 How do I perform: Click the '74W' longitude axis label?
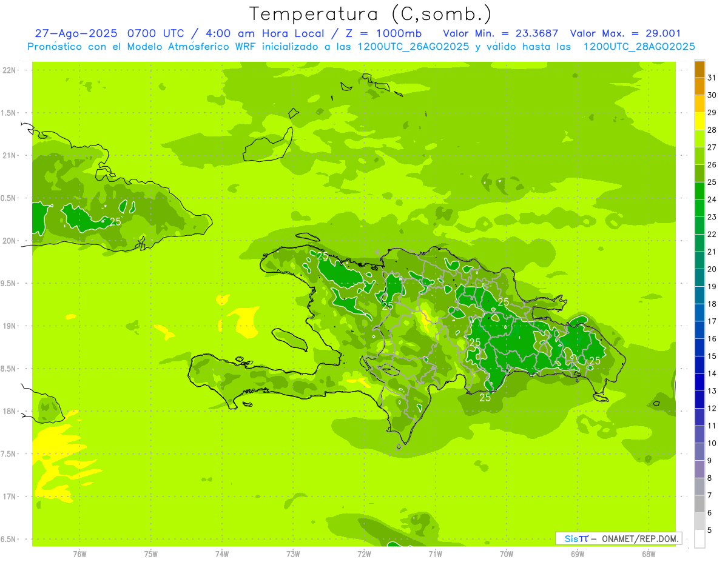[222, 554]
